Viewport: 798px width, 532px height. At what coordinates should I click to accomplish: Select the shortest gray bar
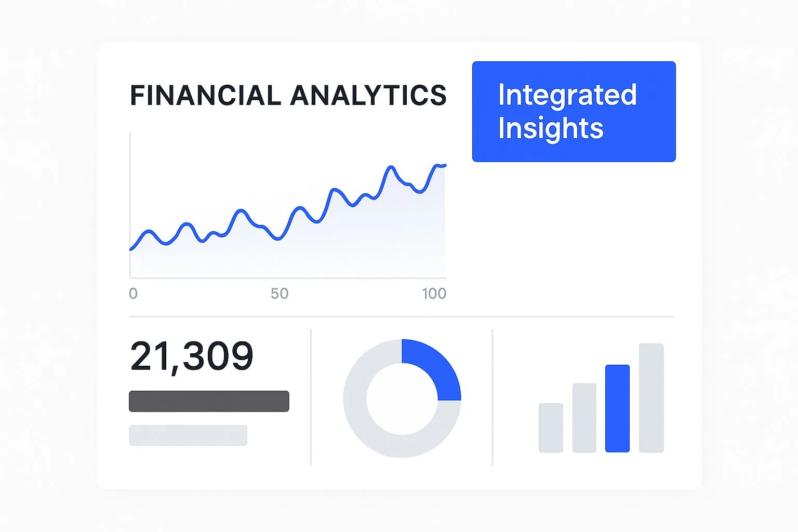click(551, 428)
